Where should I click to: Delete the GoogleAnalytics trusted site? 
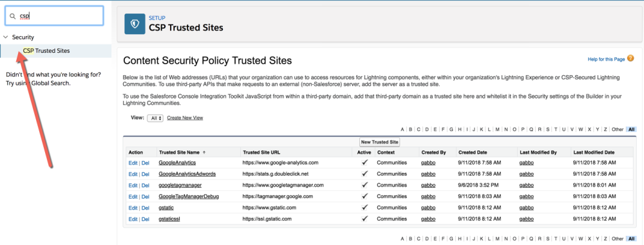point(146,163)
